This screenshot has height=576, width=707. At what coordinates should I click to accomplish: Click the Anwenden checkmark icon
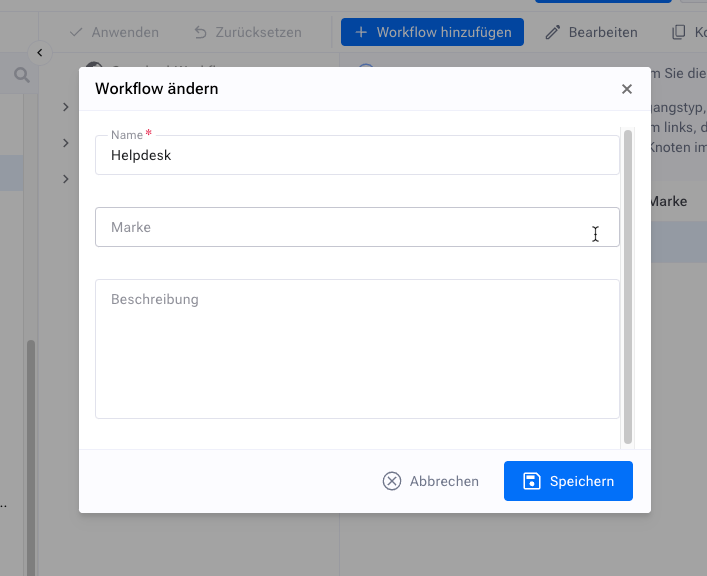[x=76, y=32]
